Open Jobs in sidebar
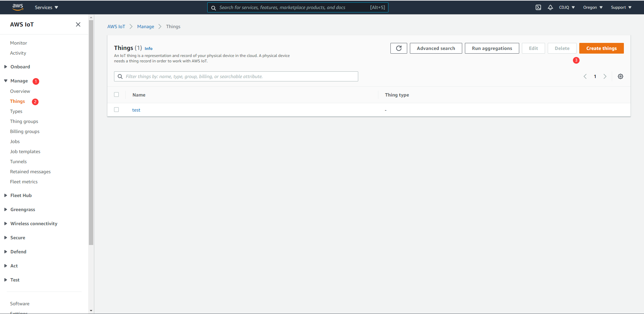Screen dimensions: 644x314 [15, 141]
